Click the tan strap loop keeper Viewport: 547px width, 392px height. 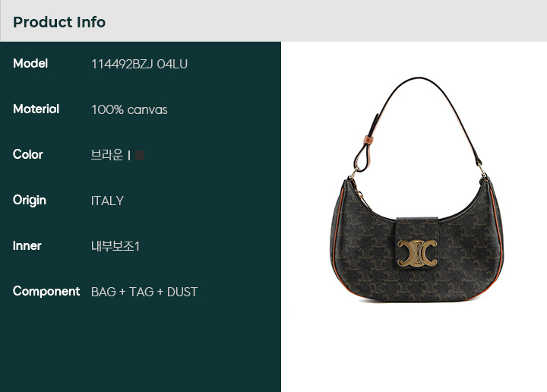click(368, 139)
